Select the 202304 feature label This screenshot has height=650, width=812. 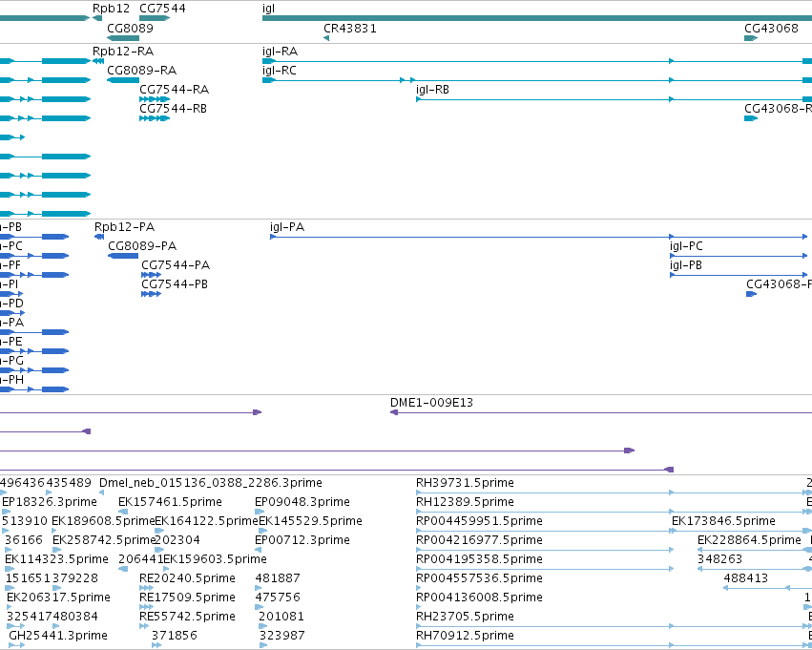[177, 540]
